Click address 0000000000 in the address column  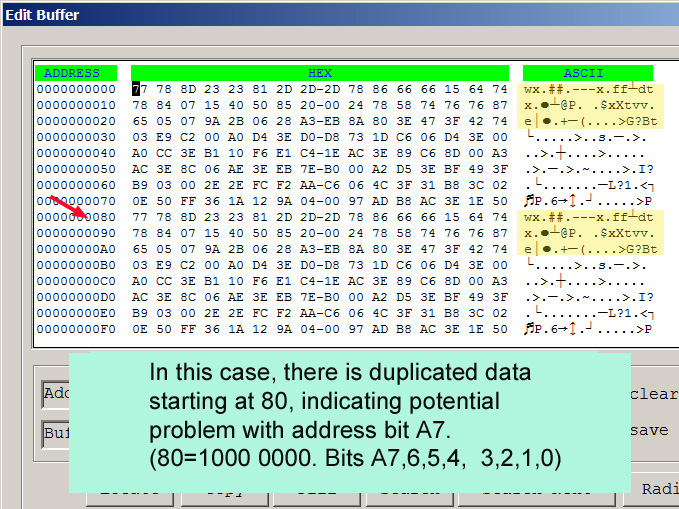76,89
